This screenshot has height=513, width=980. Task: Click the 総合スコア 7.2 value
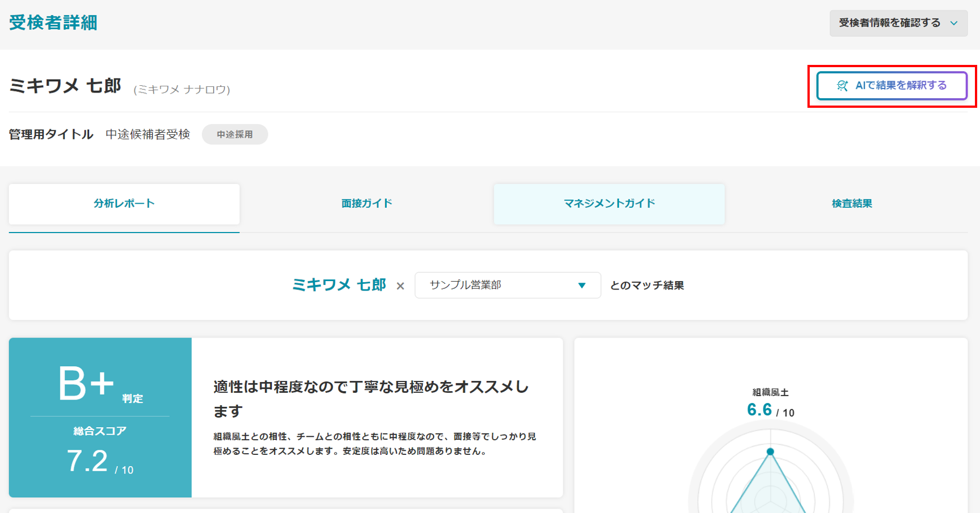[x=88, y=461]
